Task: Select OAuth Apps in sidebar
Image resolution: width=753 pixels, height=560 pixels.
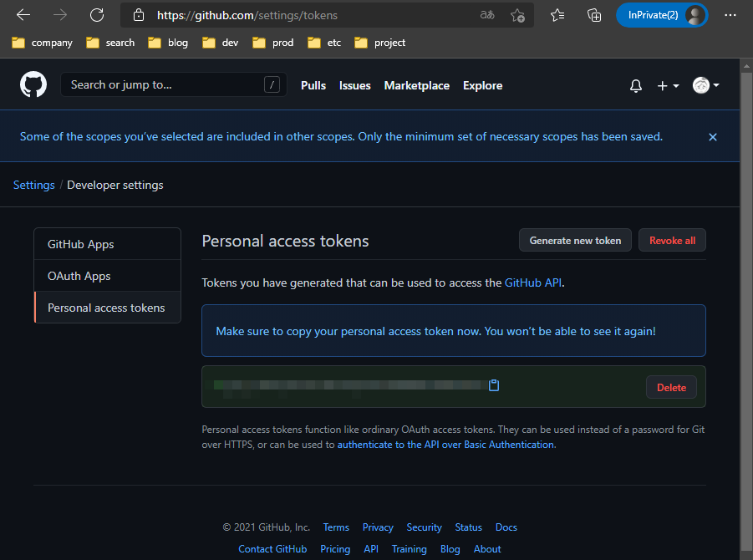Action: point(108,276)
